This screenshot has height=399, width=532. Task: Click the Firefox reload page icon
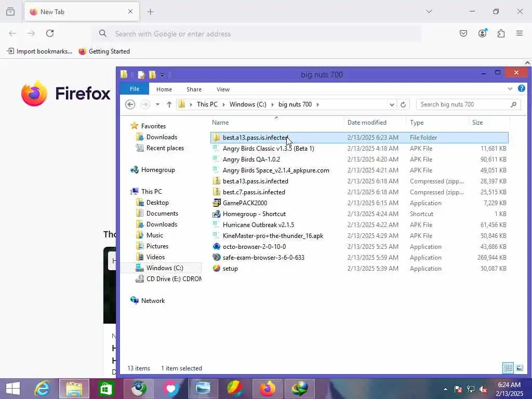point(50,33)
